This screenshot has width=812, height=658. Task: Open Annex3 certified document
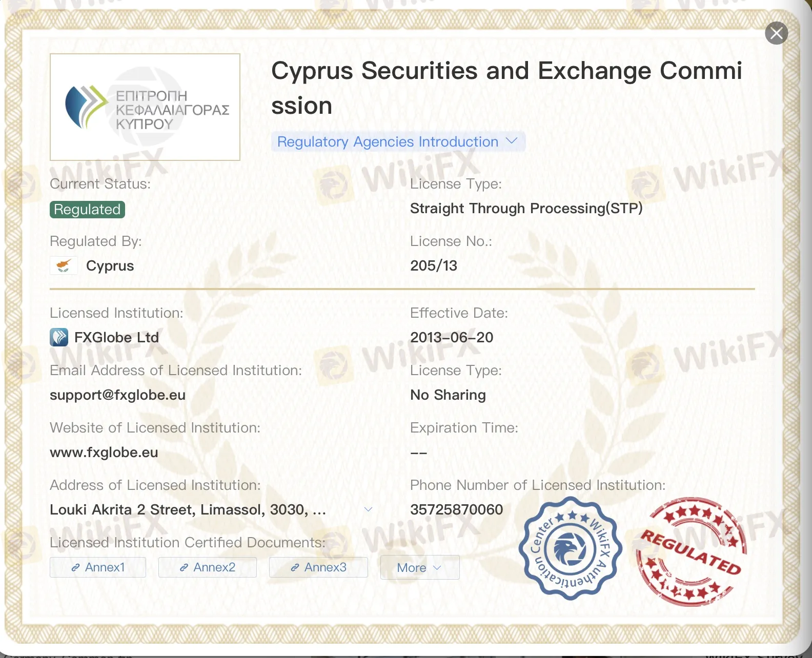[318, 567]
